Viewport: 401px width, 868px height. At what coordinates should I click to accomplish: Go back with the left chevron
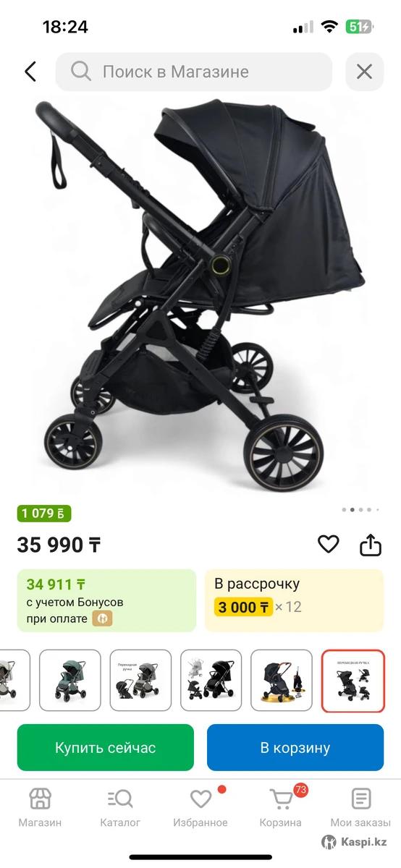point(30,72)
